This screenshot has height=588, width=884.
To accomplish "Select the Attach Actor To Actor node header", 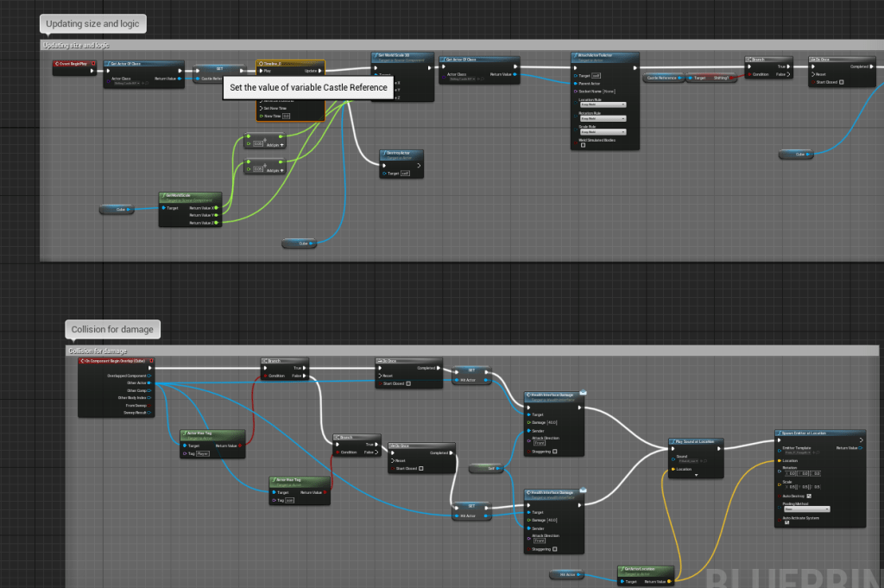I will (603, 57).
